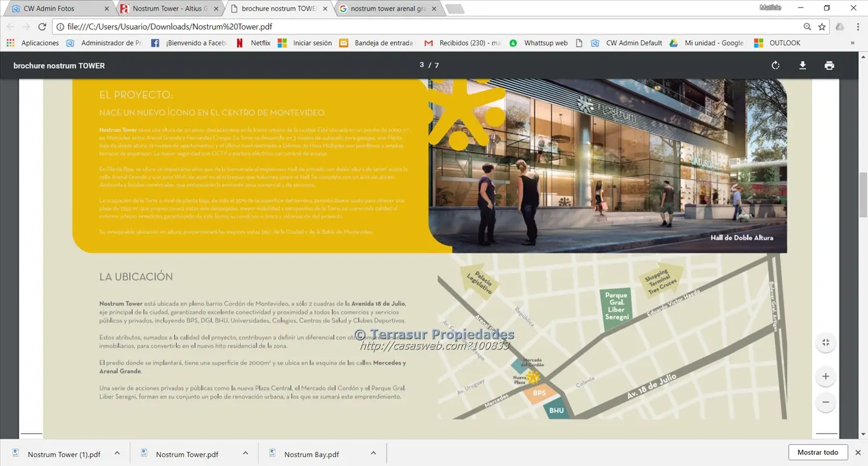Open the Iniciar sesión bookmark
Screen dimensions: 868x466
coord(305,43)
